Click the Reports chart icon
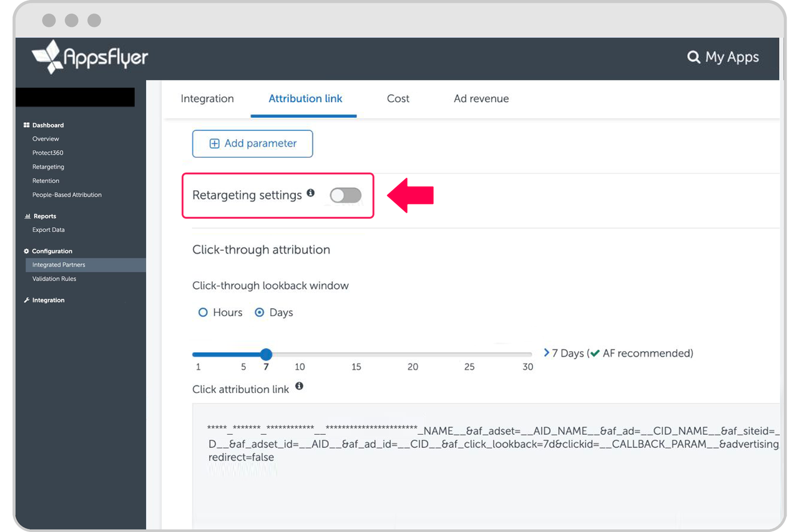The height and width of the screenshot is (532, 799). point(27,216)
